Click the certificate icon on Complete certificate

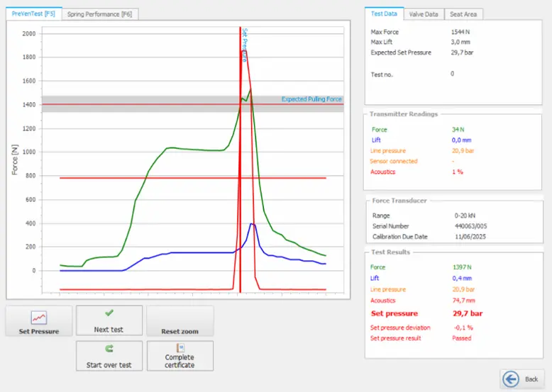[x=180, y=348]
